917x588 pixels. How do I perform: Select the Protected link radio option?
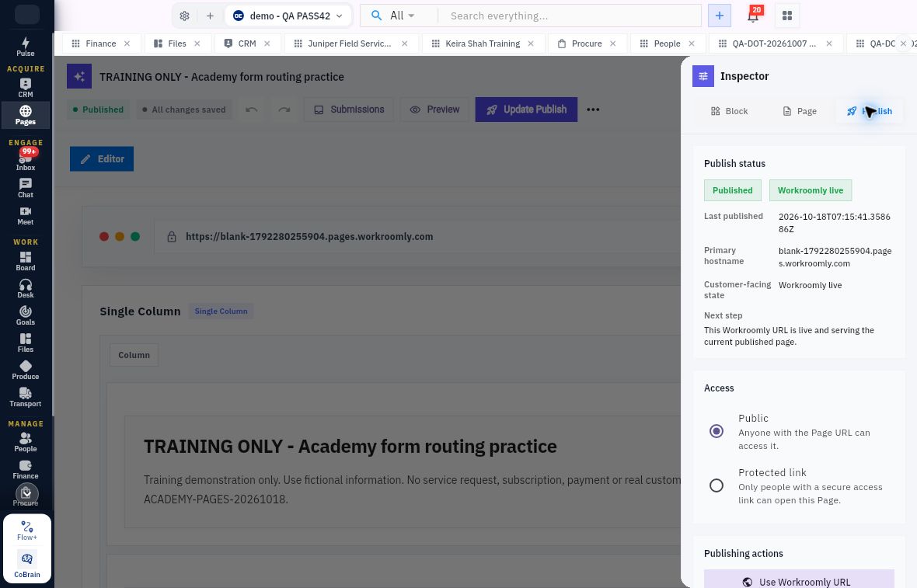point(717,485)
